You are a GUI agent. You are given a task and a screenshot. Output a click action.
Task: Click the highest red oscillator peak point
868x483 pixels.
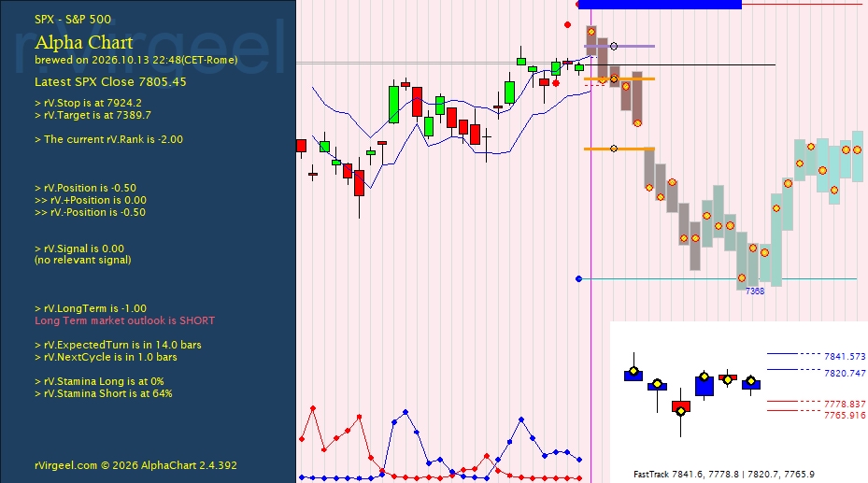313,408
